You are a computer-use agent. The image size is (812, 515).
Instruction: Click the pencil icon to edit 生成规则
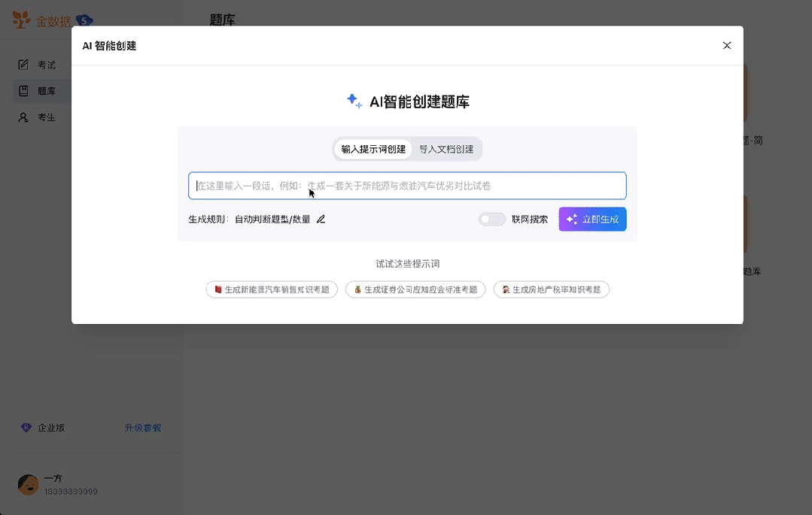click(321, 219)
